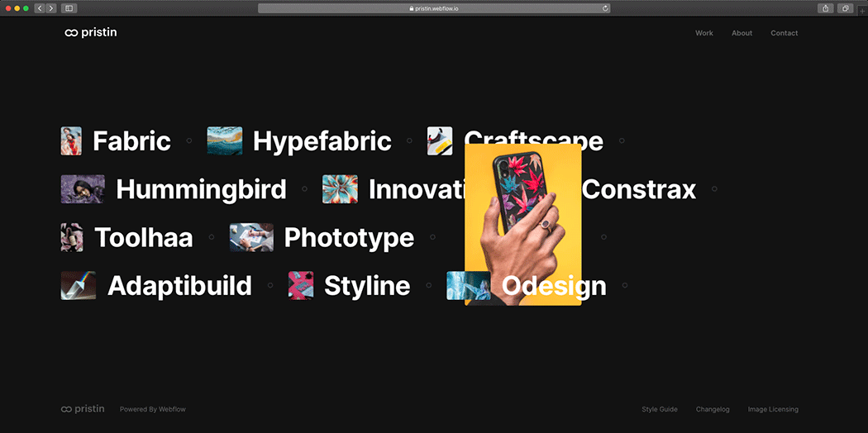Reload page using address bar refresh icon
This screenshot has height=433, width=868.
pyautogui.click(x=605, y=8)
